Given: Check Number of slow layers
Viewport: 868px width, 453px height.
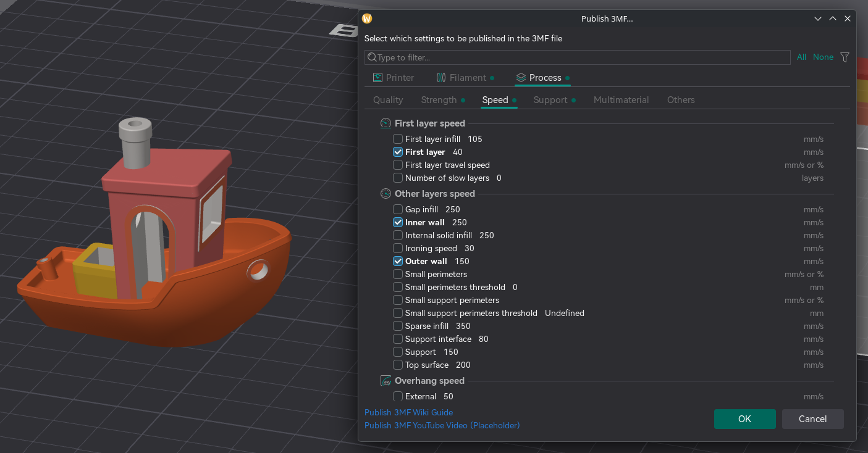Looking at the screenshot, I should point(398,178).
